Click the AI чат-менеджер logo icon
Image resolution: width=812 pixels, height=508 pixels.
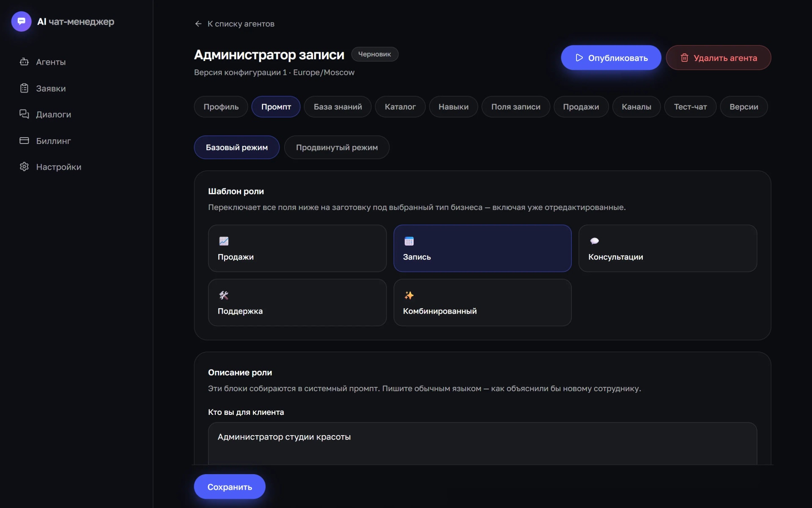(x=21, y=22)
